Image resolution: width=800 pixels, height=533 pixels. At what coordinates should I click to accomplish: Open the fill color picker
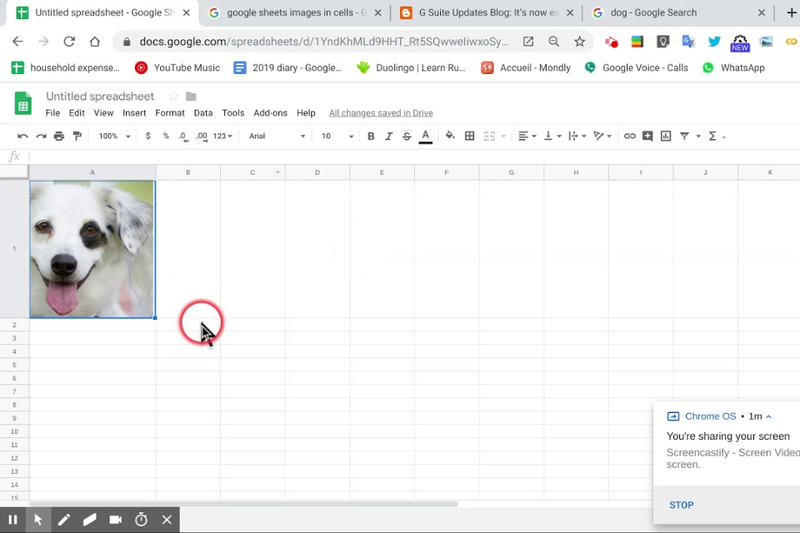click(449, 136)
